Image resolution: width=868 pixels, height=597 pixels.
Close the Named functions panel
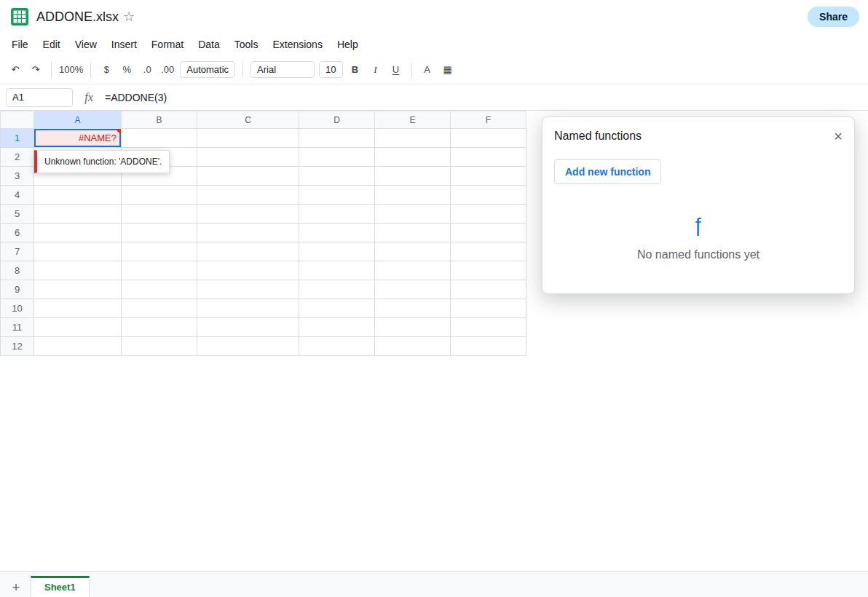838,136
